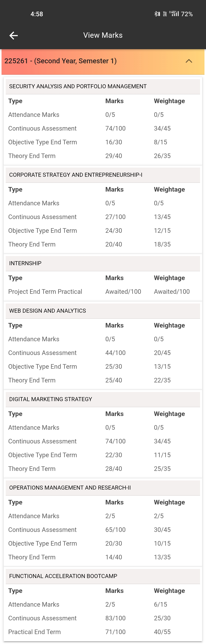Viewport: 206px width, 644px height.
Task: Tap the 4:58 clock in status bar
Action: pos(37,14)
